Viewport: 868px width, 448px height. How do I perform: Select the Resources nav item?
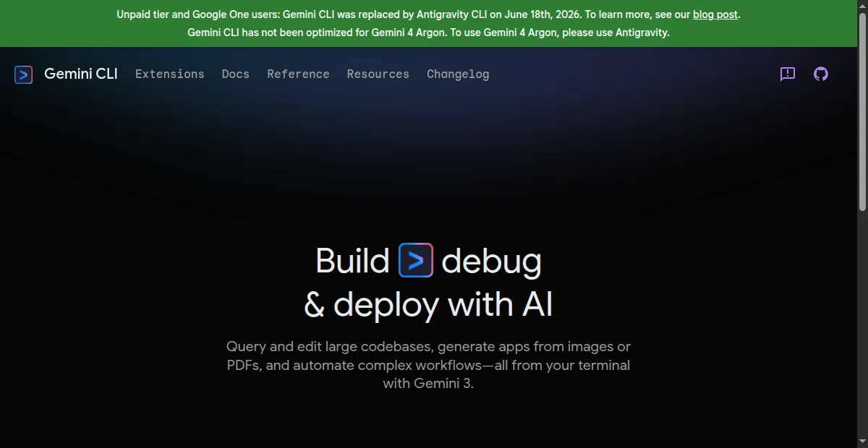378,74
